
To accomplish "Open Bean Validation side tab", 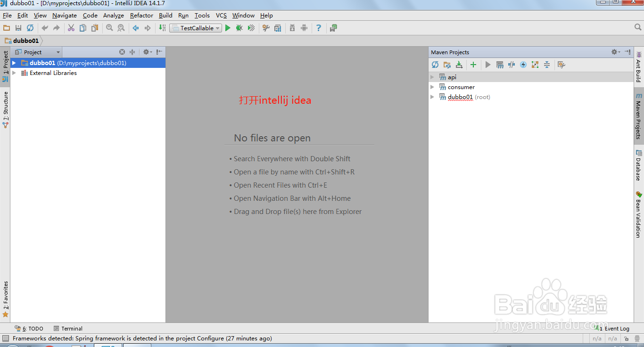I will point(638,214).
